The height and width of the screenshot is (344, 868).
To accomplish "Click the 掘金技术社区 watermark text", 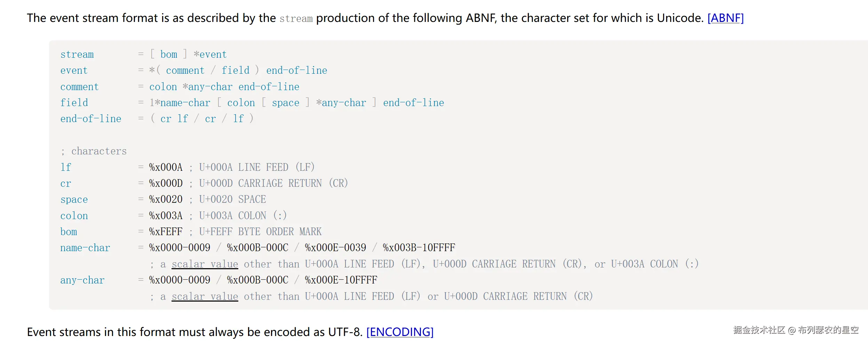I will (759, 330).
